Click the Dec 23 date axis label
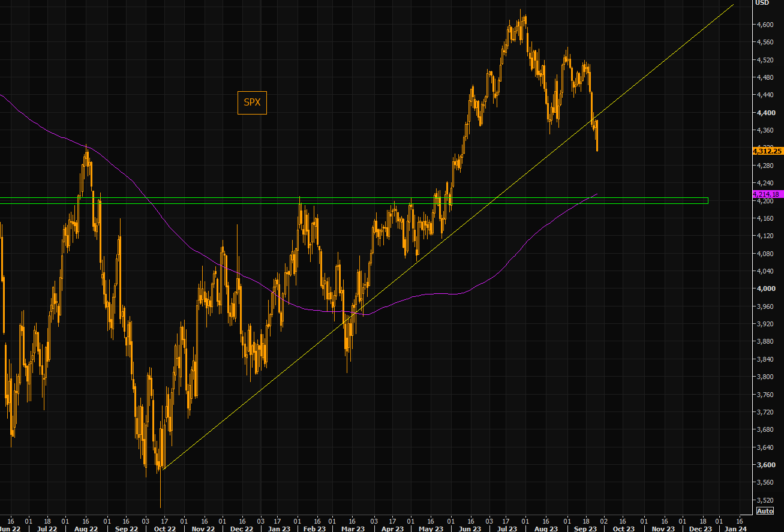 (700, 529)
